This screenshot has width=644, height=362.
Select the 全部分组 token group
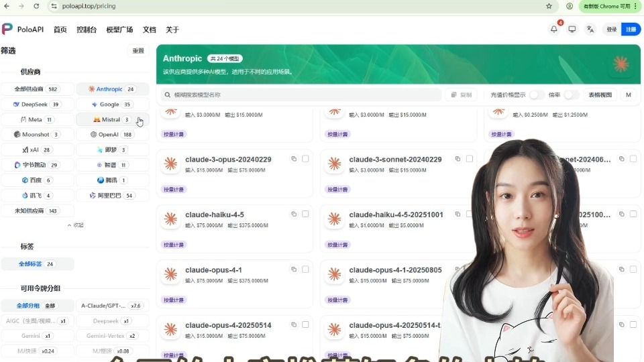[x=38, y=306]
